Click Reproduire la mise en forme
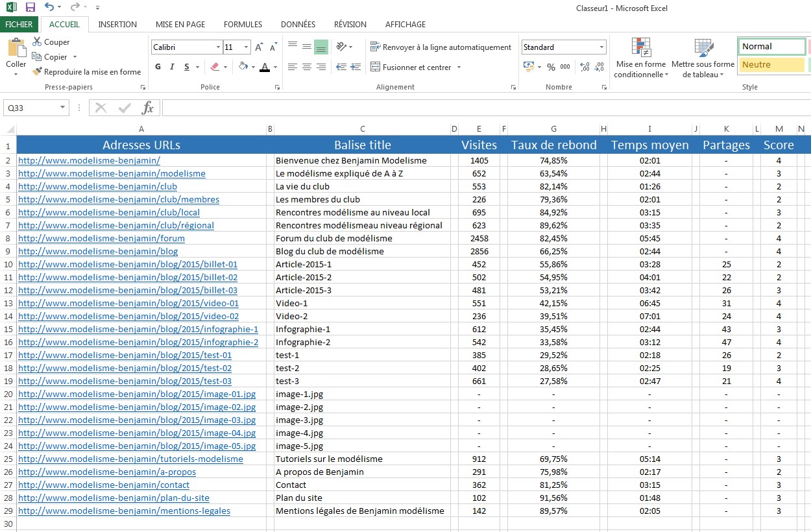This screenshot has width=811, height=532. pos(86,72)
